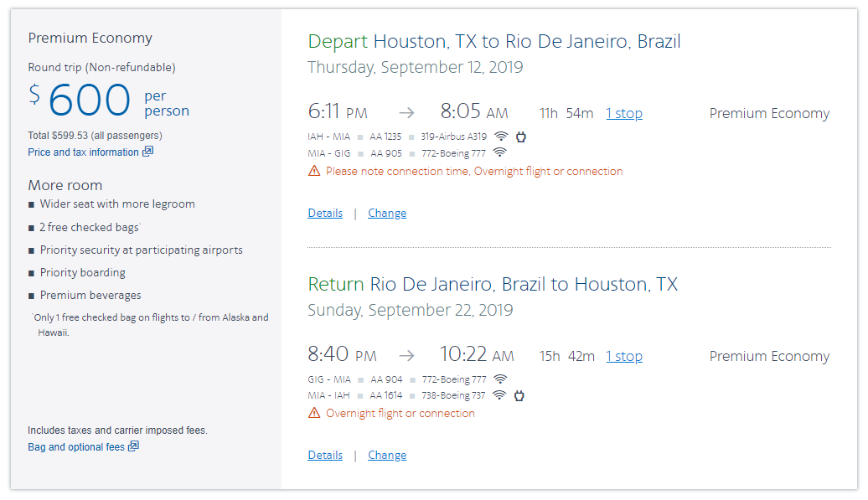Click warning icon beside connection time note
This screenshot has width=868, height=500.
pos(314,171)
